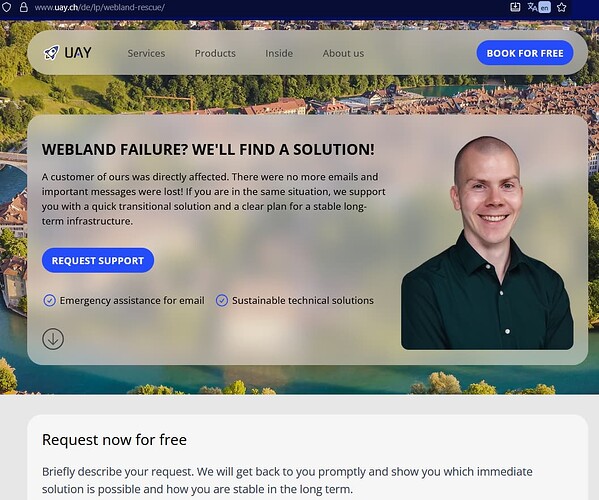Click the Webland failure headline
This screenshot has height=500, width=599.
tap(208, 149)
